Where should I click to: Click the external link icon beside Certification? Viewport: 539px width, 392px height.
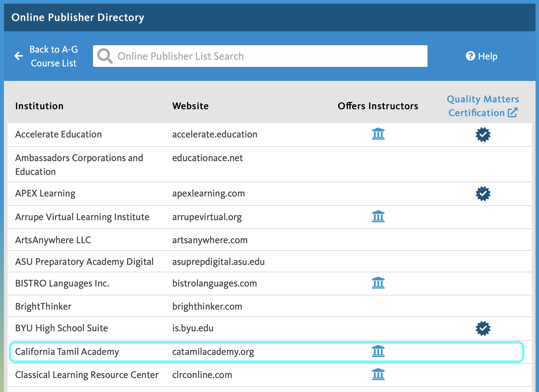pos(513,113)
